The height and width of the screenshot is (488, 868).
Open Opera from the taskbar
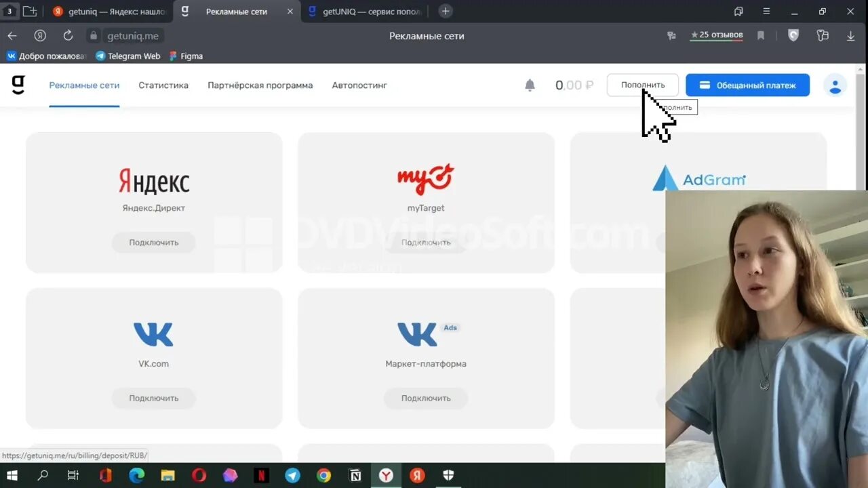(x=199, y=476)
